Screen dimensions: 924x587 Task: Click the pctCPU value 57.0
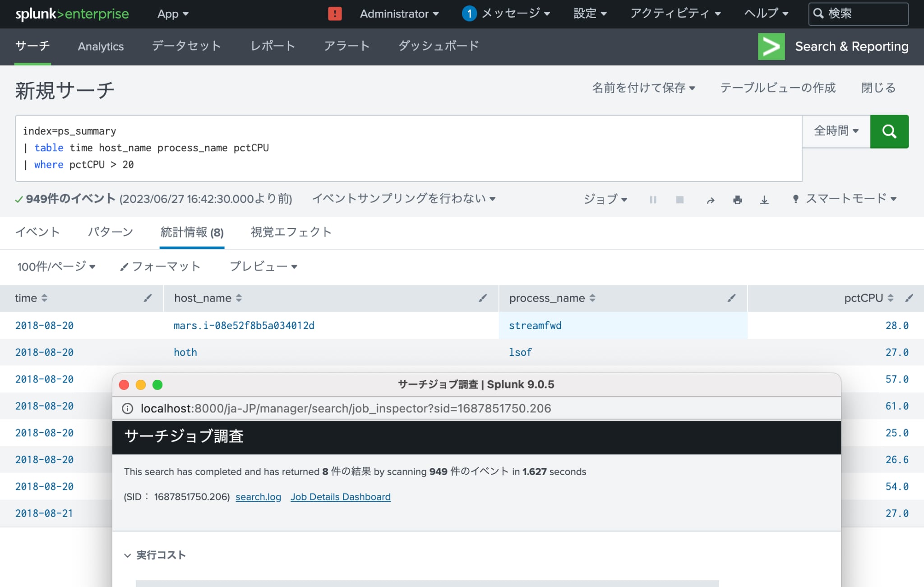click(x=897, y=379)
